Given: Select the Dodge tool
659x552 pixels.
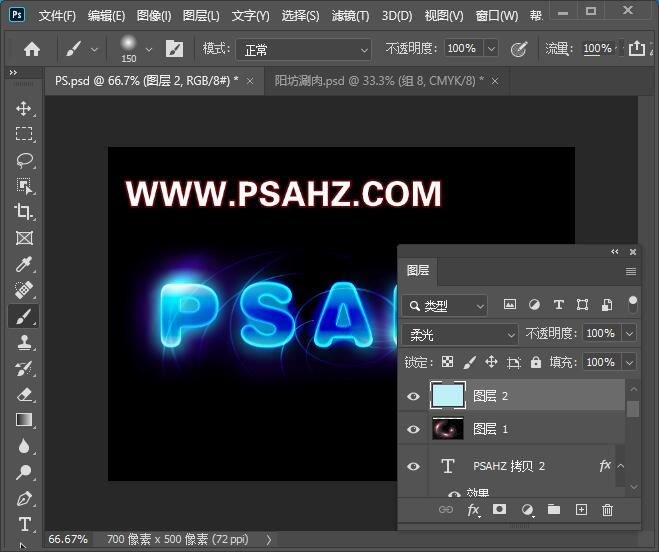Looking at the screenshot, I should (24, 472).
